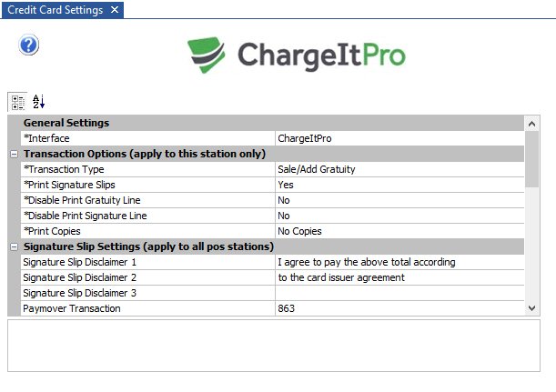Switch property grid to categorized view
Screen dimensions: 556x392
point(18,101)
